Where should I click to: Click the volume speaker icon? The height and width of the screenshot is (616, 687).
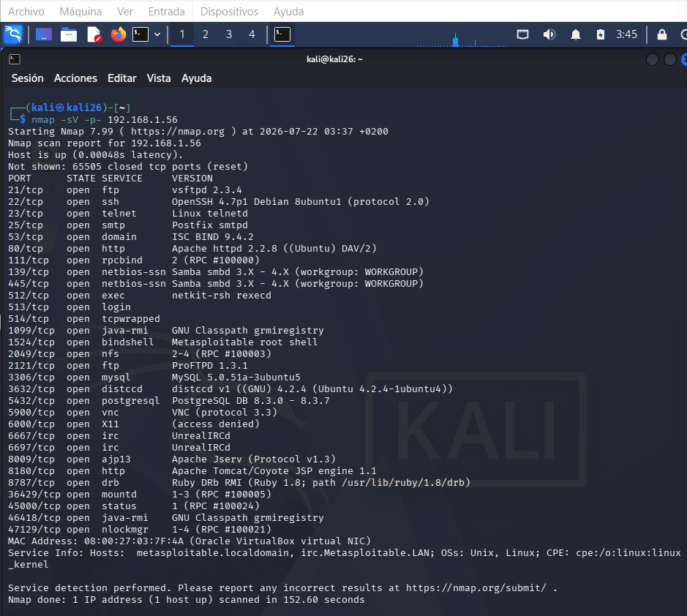tap(549, 34)
